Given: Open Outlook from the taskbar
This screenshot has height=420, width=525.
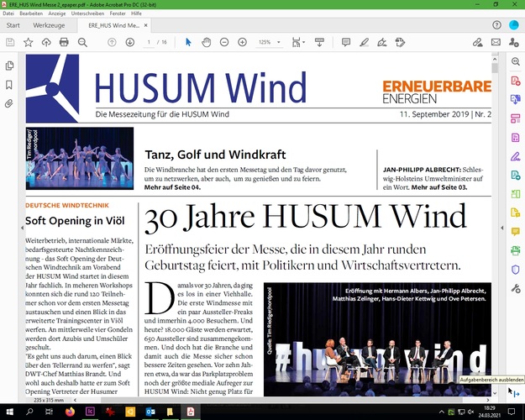Looking at the screenshot, I should click(x=150, y=412).
